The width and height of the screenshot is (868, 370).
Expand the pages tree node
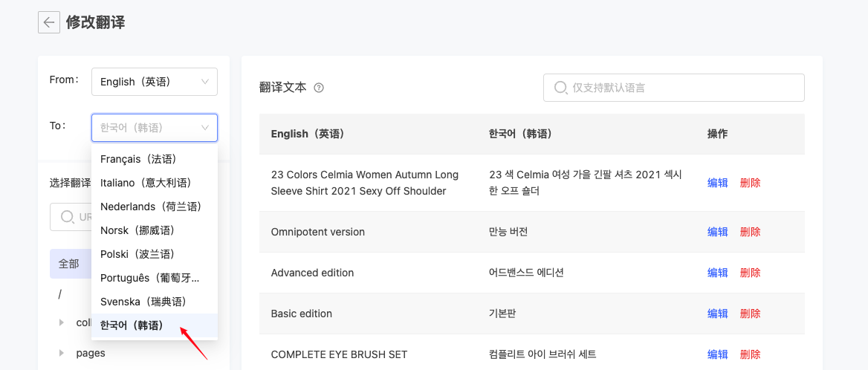62,353
